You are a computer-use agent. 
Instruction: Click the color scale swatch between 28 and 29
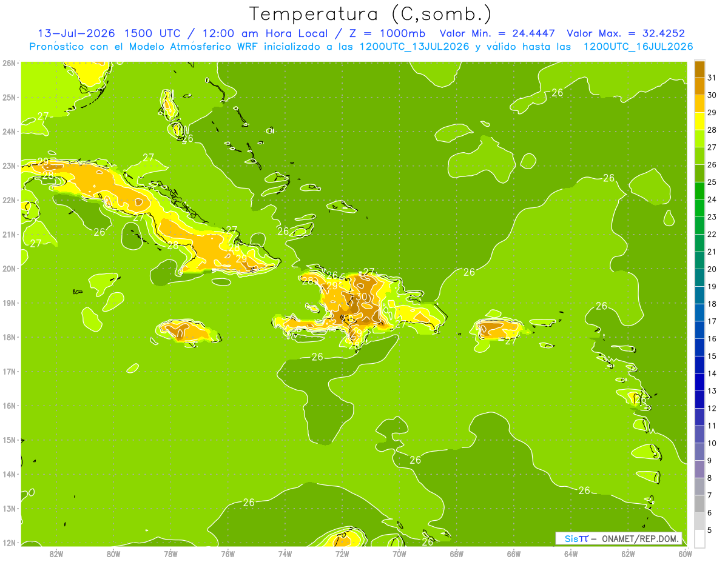(x=699, y=121)
